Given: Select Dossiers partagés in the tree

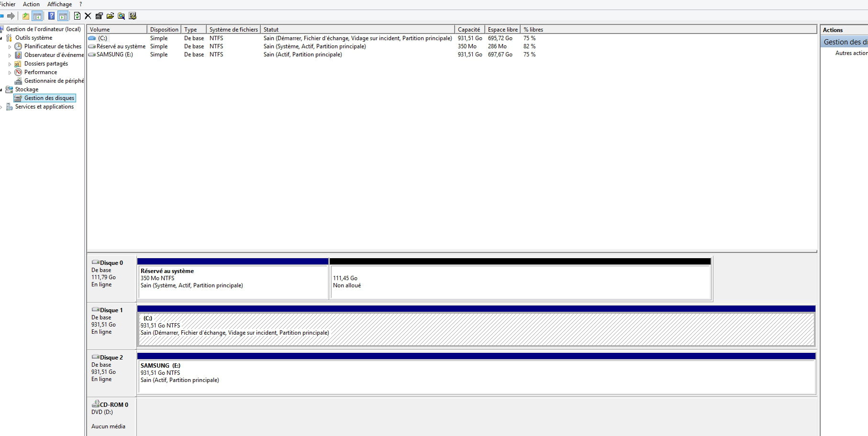Looking at the screenshot, I should (46, 64).
